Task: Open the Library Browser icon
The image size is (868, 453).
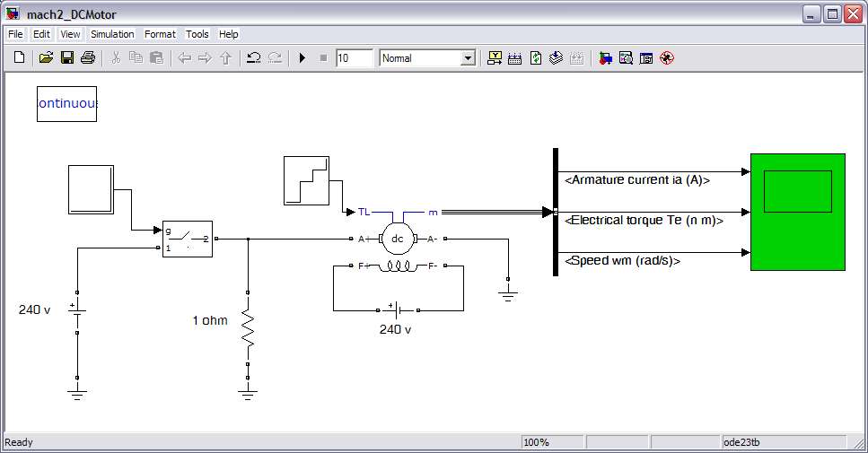Action: point(605,58)
